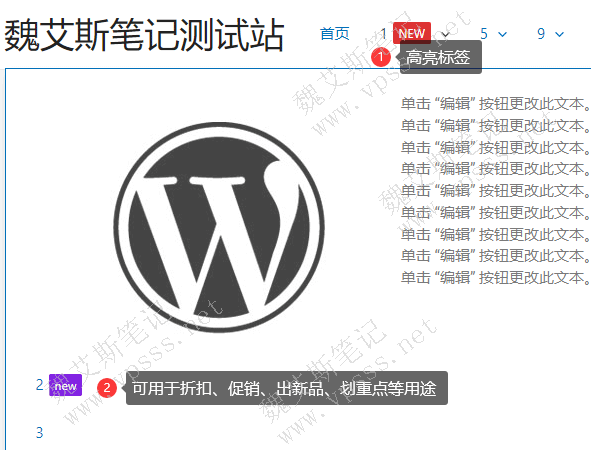
Task: Expand the chevron next to menu item 5
Action: pos(502,34)
